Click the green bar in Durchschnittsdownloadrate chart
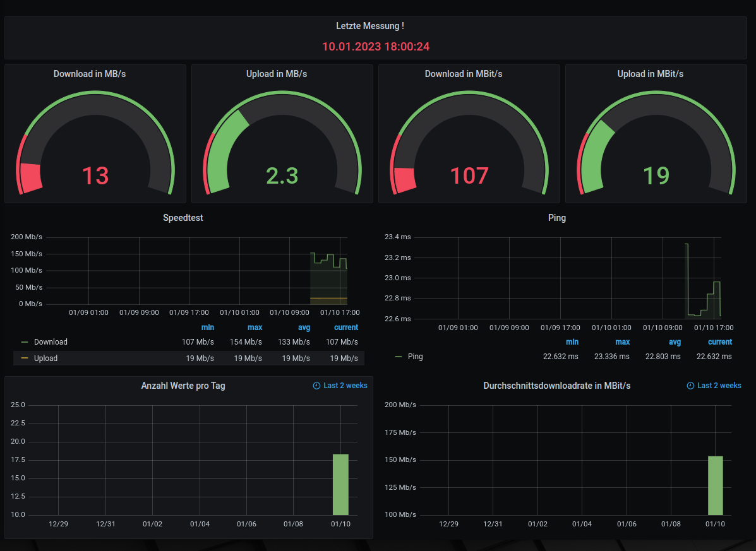The height and width of the screenshot is (551, 756). tap(716, 485)
